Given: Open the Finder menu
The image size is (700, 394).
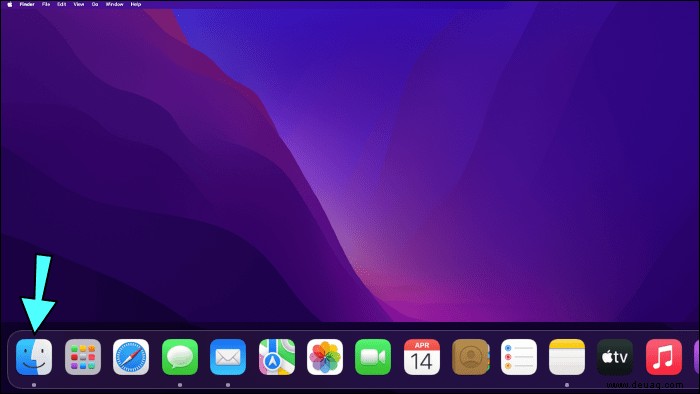Looking at the screenshot, I should point(27,4).
